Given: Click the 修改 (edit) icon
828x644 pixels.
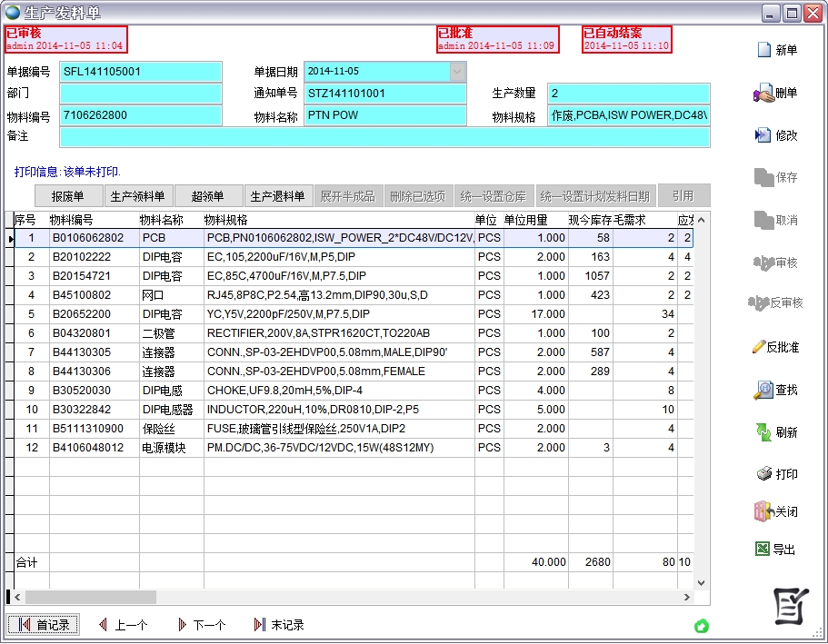Looking at the screenshot, I should point(763,135).
